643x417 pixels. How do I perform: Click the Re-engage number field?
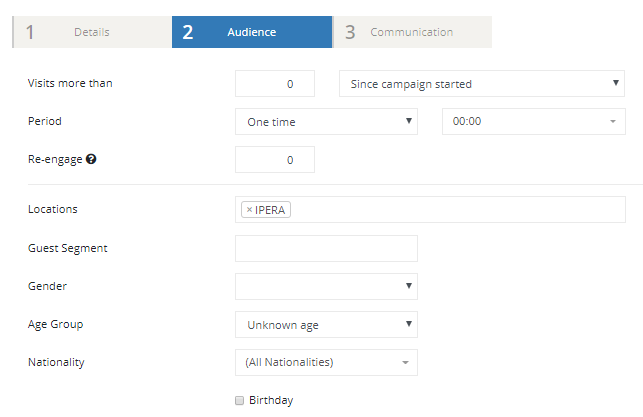(x=275, y=160)
